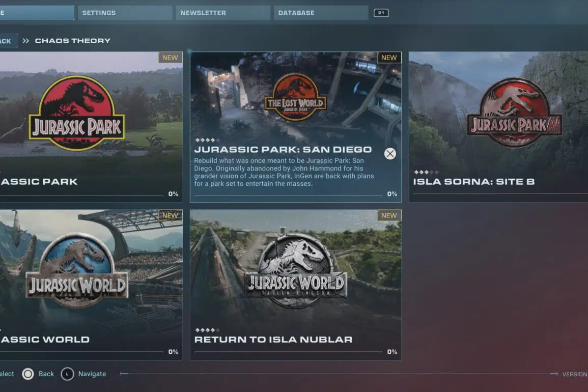This screenshot has height=392, width=588.
Task: Click the circle Back button icon
Action: click(28, 374)
